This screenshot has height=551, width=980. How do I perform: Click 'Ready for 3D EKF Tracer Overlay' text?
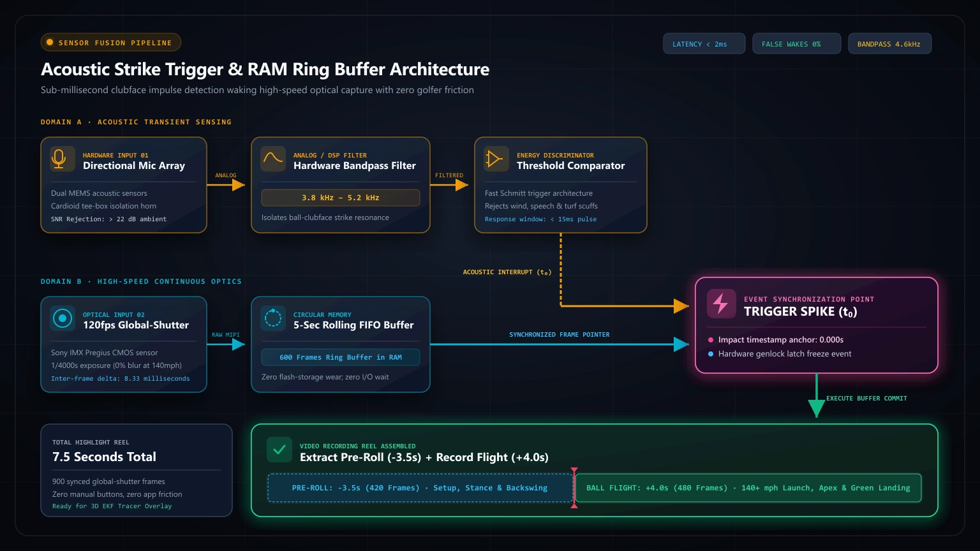112,506
